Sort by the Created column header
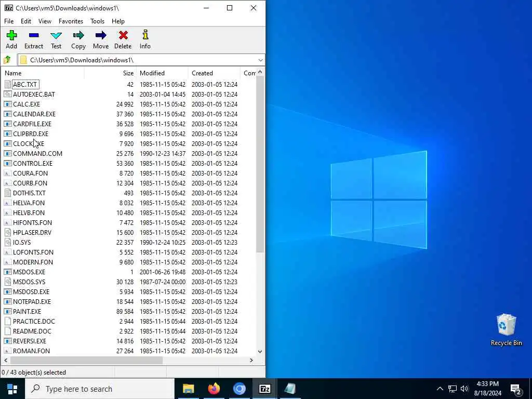The height and width of the screenshot is (399, 532). [x=214, y=73]
